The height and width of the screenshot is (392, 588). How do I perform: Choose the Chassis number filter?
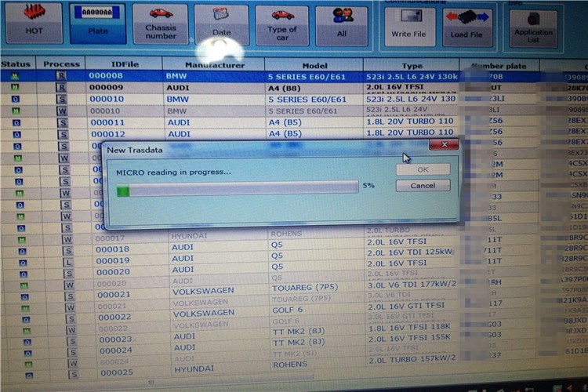pos(161,24)
